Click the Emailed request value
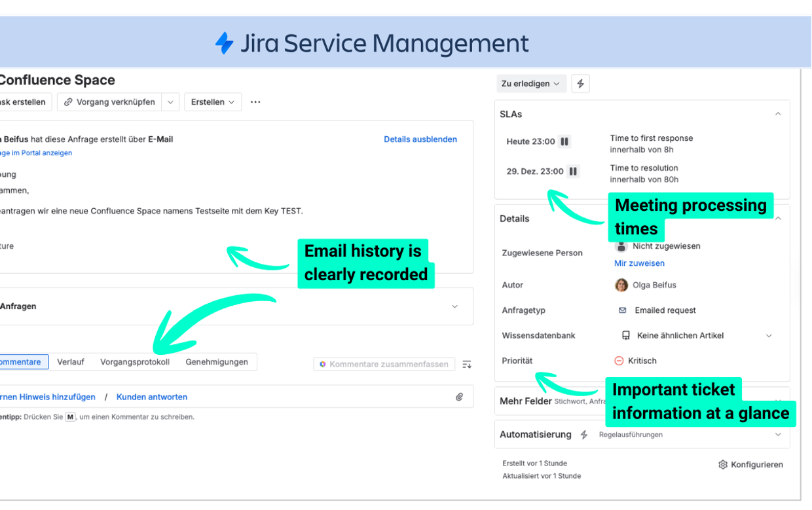812x510 pixels. click(665, 310)
